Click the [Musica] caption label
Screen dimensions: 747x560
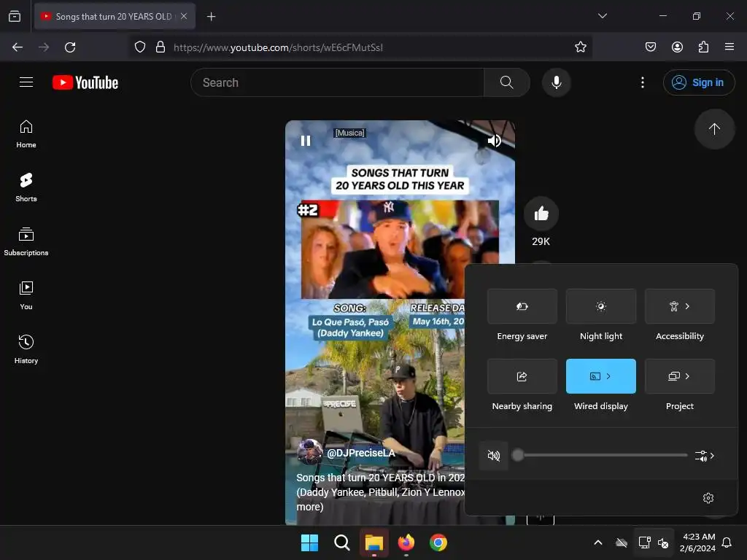pos(349,133)
